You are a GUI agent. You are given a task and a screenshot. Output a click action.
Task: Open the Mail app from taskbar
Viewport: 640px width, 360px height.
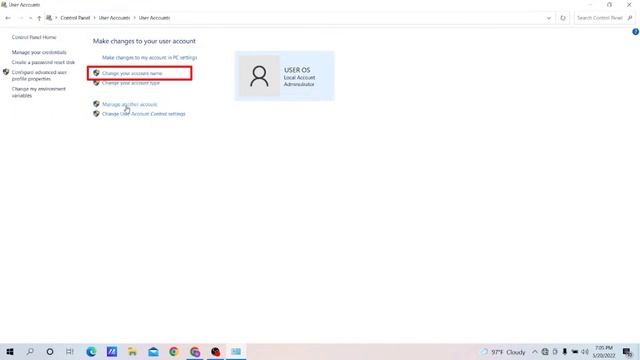tap(153, 351)
